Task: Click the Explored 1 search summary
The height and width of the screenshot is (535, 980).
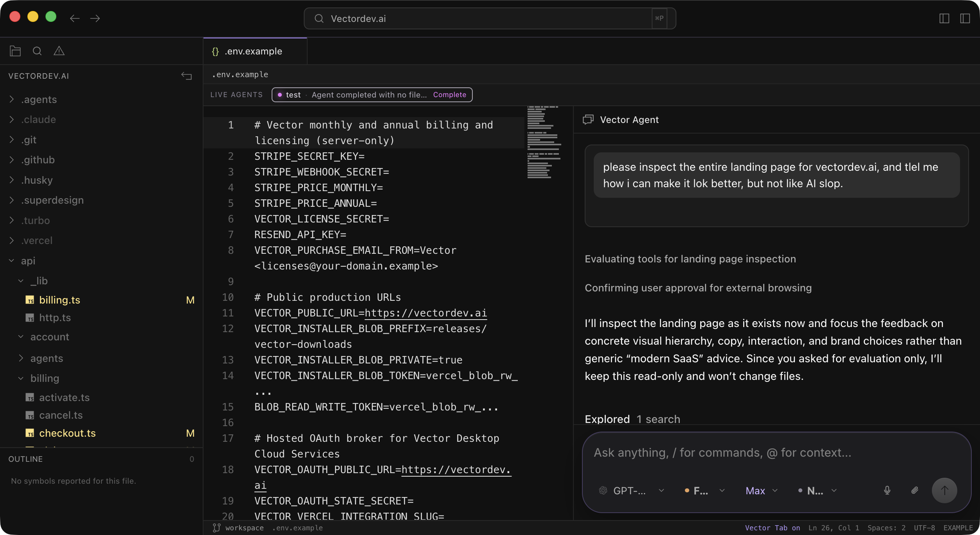Action: [x=632, y=419]
